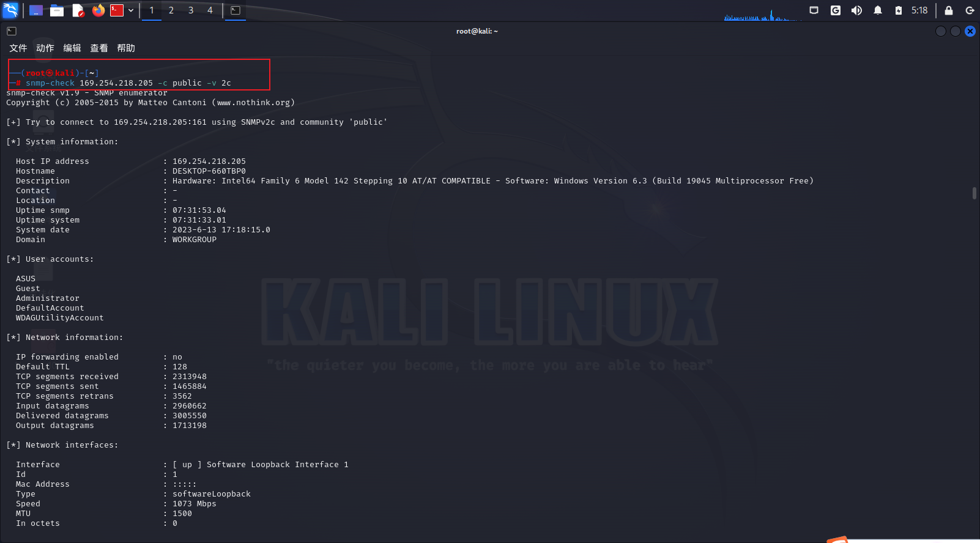Click the battery power manager icon
This screenshot has width=980, height=543.
[898, 10]
